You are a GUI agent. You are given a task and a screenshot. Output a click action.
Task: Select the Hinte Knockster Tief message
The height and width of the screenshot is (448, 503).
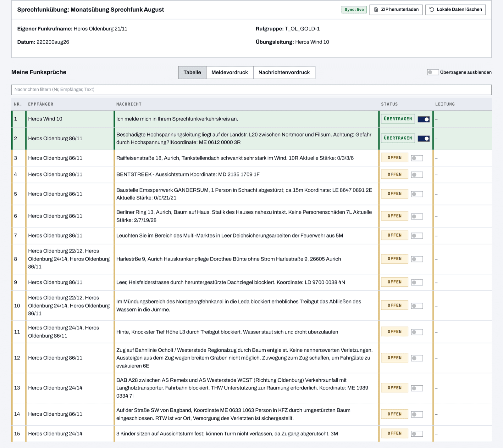point(227,332)
